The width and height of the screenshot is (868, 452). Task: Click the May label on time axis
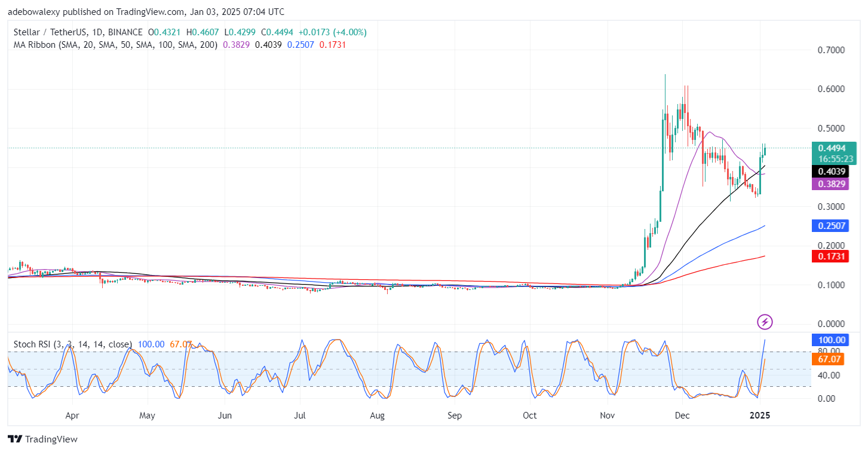(147, 414)
